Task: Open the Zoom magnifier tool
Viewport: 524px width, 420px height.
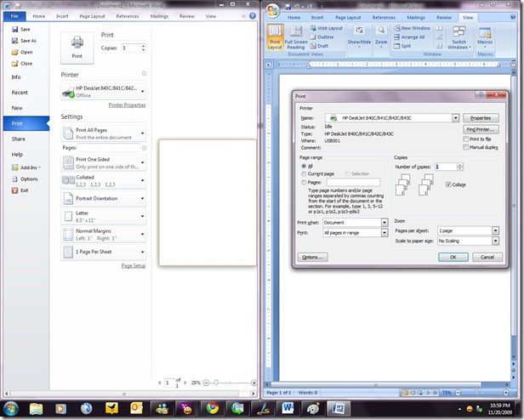Action: pos(381,36)
